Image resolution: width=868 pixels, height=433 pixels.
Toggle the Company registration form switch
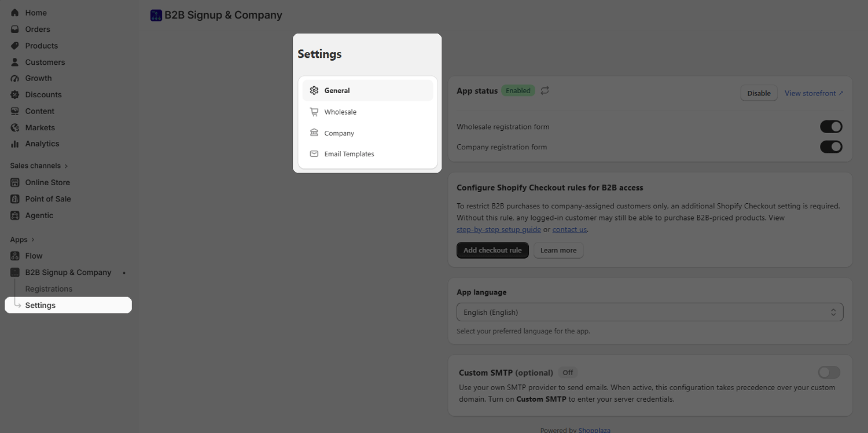(x=831, y=147)
